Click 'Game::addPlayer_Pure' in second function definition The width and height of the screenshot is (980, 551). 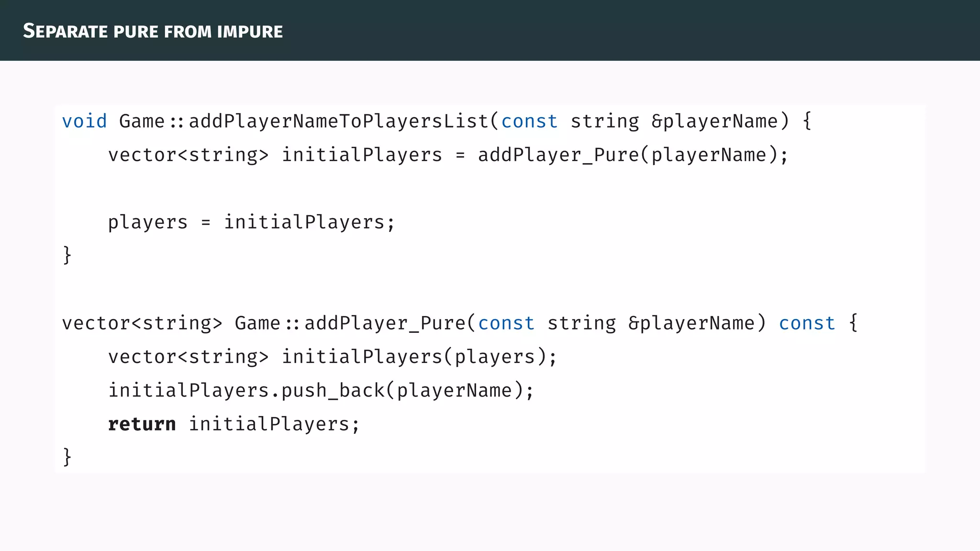pos(349,323)
